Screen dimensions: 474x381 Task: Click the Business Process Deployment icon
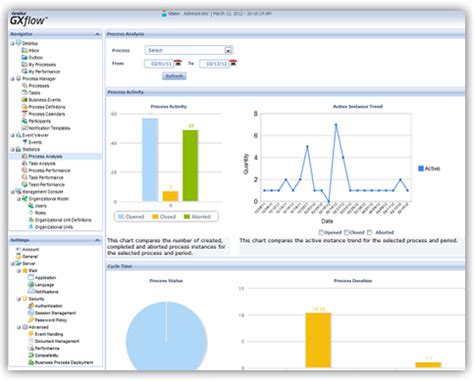[x=31, y=362]
